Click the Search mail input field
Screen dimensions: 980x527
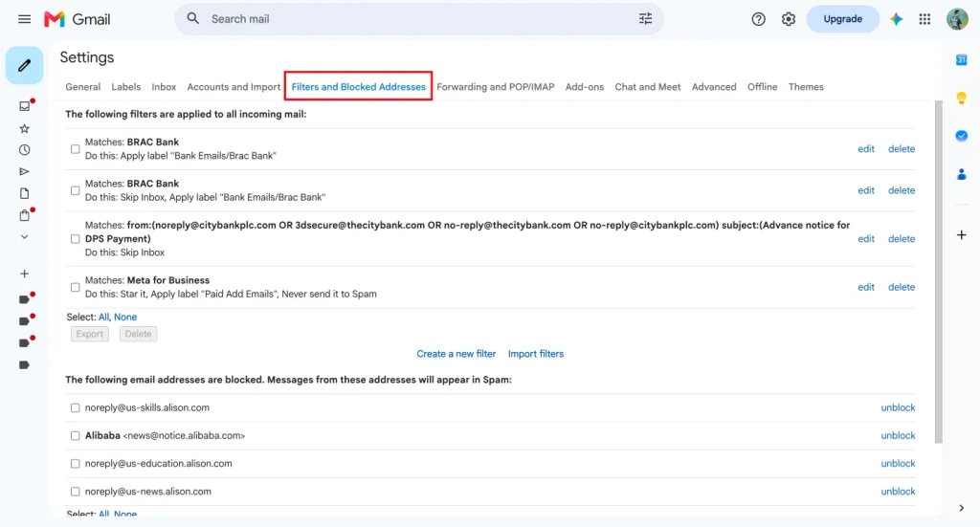(419, 19)
